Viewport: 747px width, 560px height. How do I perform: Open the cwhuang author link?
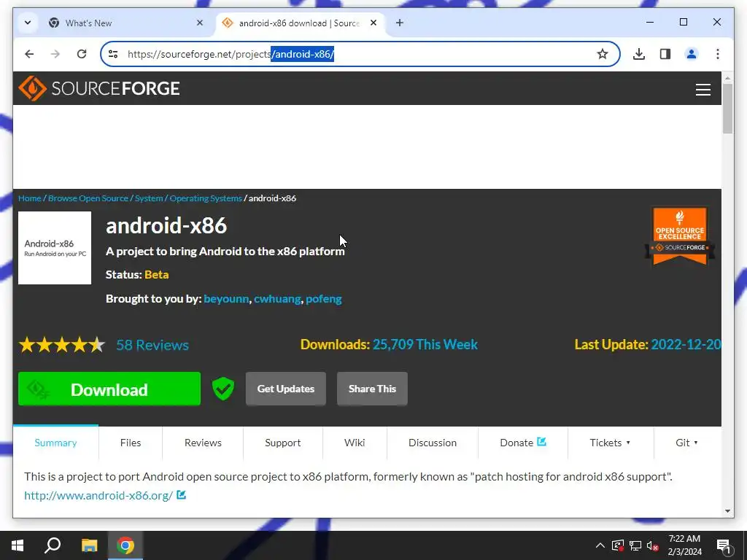point(277,299)
